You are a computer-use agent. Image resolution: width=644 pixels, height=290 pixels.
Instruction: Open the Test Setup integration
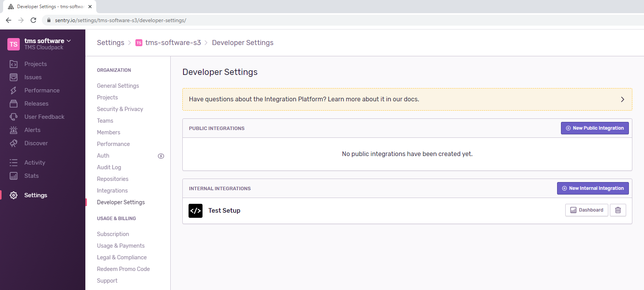(224, 210)
